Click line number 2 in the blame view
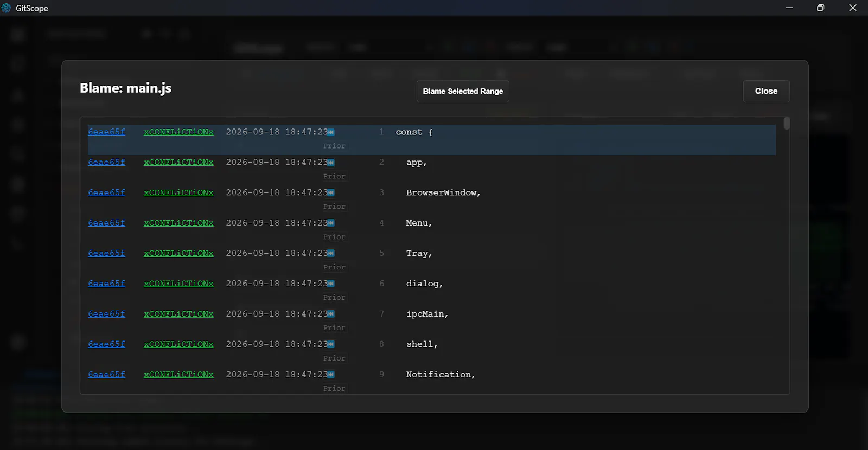The image size is (868, 450). coord(381,162)
